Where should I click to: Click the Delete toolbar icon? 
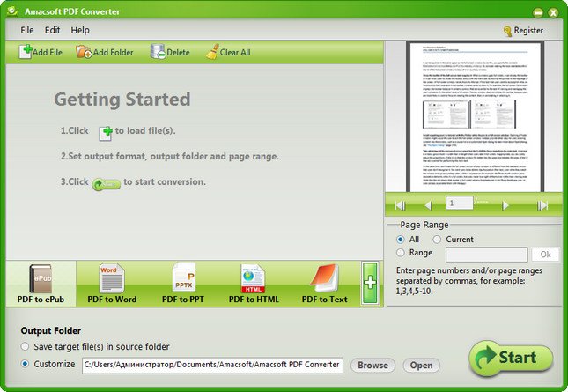[x=158, y=52]
